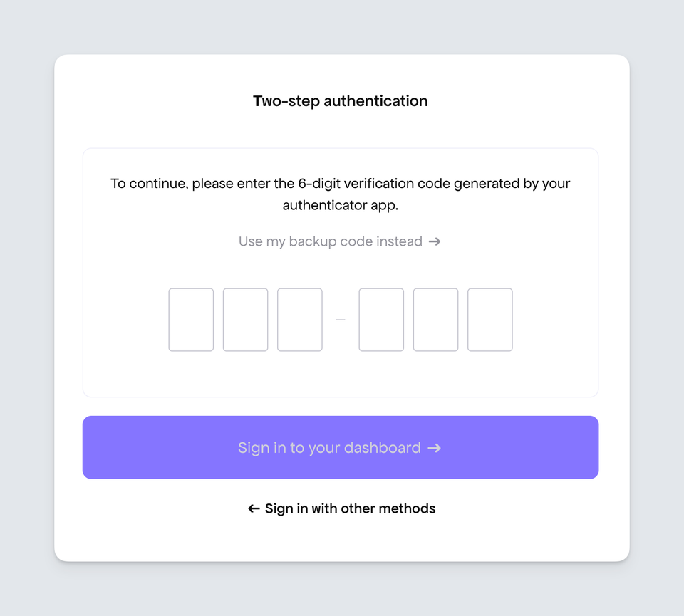
Task: Select the sixth and last digit box
Action: point(489,320)
